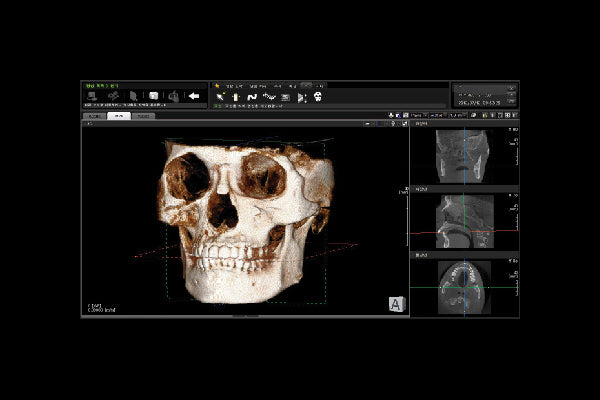This screenshot has width=600, height=400.
Task: Select the skull 3D rendering icon
Action: click(x=318, y=97)
